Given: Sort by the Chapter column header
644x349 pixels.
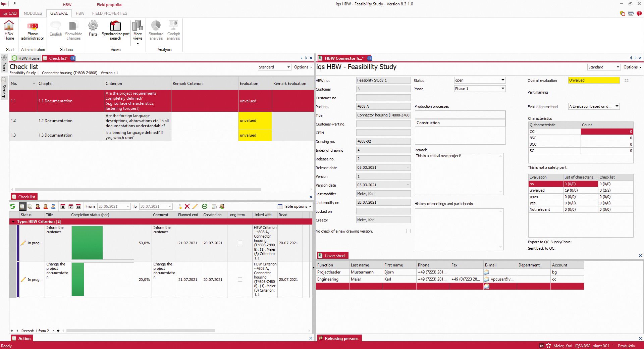Looking at the screenshot, I should (70, 84).
